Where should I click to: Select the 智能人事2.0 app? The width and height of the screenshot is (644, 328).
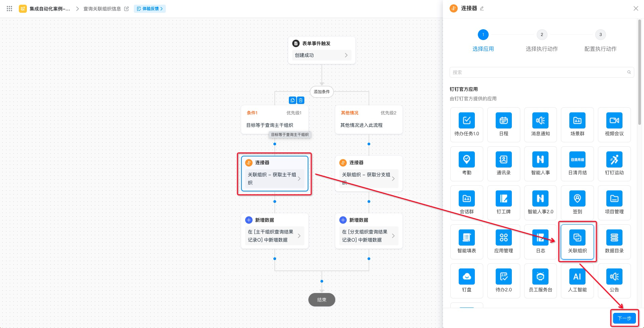(540, 203)
